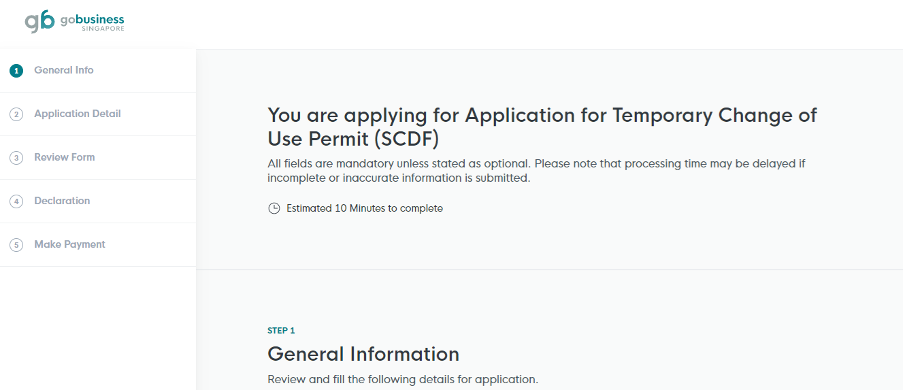Open the Review Form step

pos(65,157)
